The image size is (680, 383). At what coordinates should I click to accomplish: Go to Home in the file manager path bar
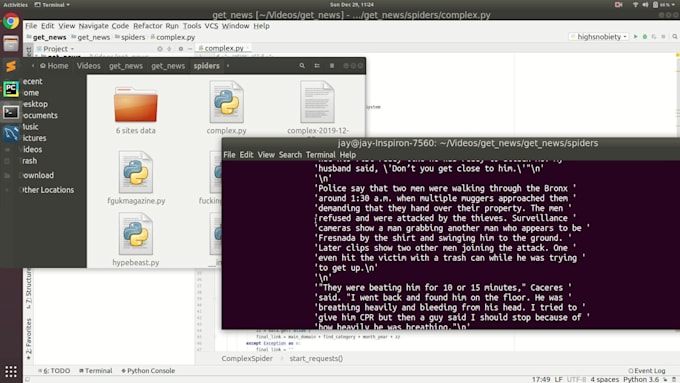[x=54, y=65]
